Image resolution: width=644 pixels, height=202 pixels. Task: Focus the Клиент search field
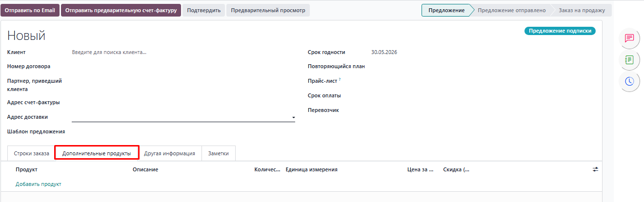point(183,52)
